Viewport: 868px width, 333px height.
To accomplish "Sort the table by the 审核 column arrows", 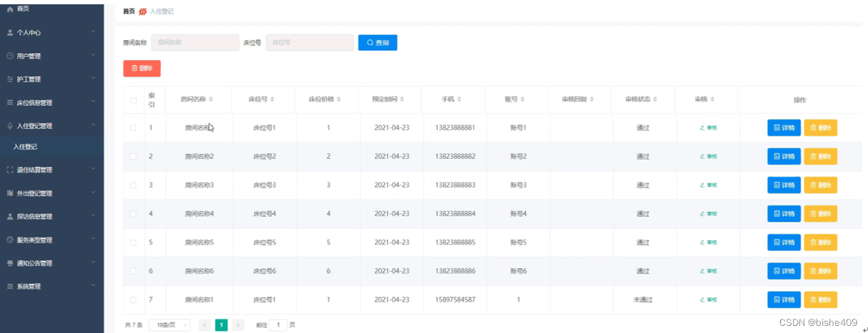I will pos(712,99).
